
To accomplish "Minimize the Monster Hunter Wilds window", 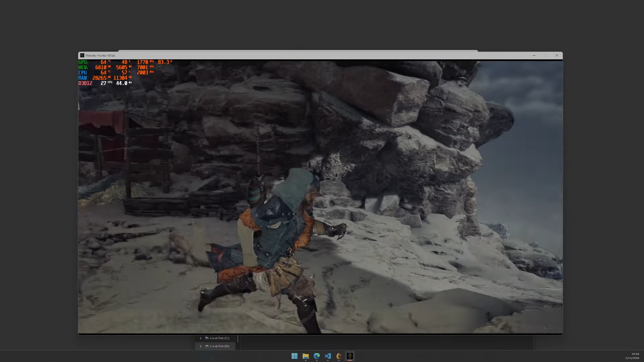I will [x=534, y=55].
